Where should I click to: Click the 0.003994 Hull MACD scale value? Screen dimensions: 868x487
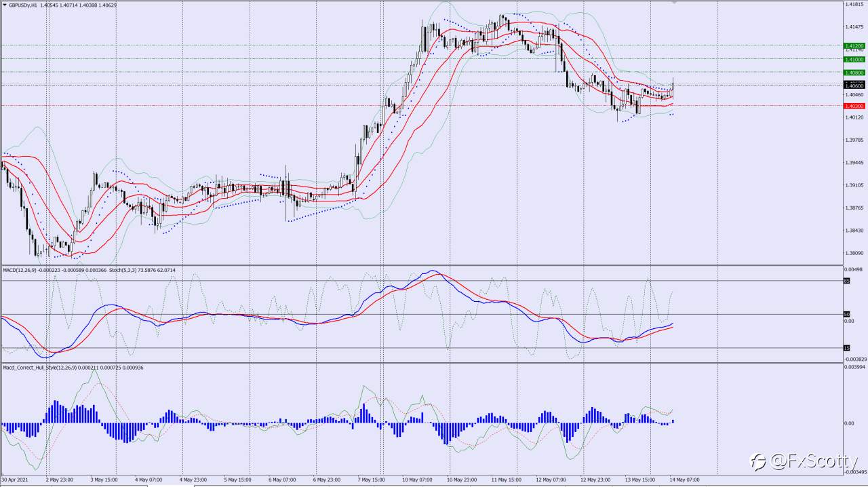tap(854, 367)
